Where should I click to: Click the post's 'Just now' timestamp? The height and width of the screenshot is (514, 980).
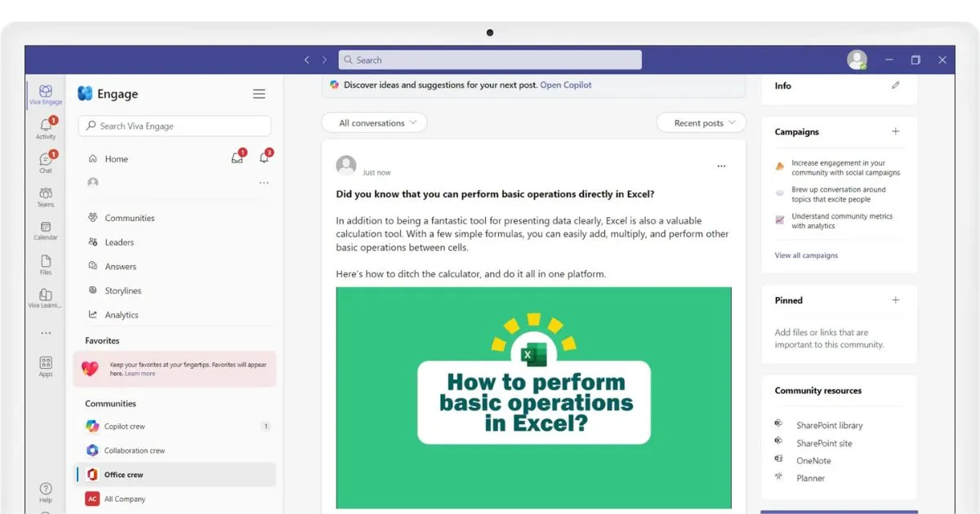(x=376, y=173)
